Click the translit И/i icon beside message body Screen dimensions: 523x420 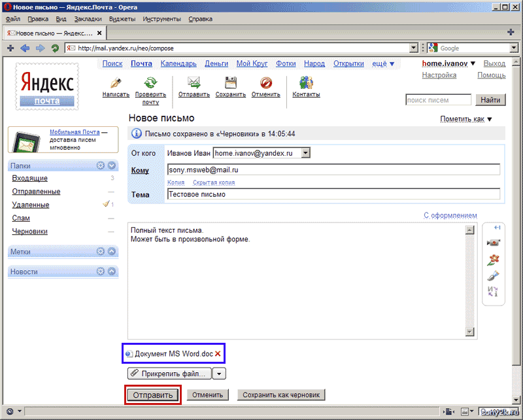click(493, 292)
